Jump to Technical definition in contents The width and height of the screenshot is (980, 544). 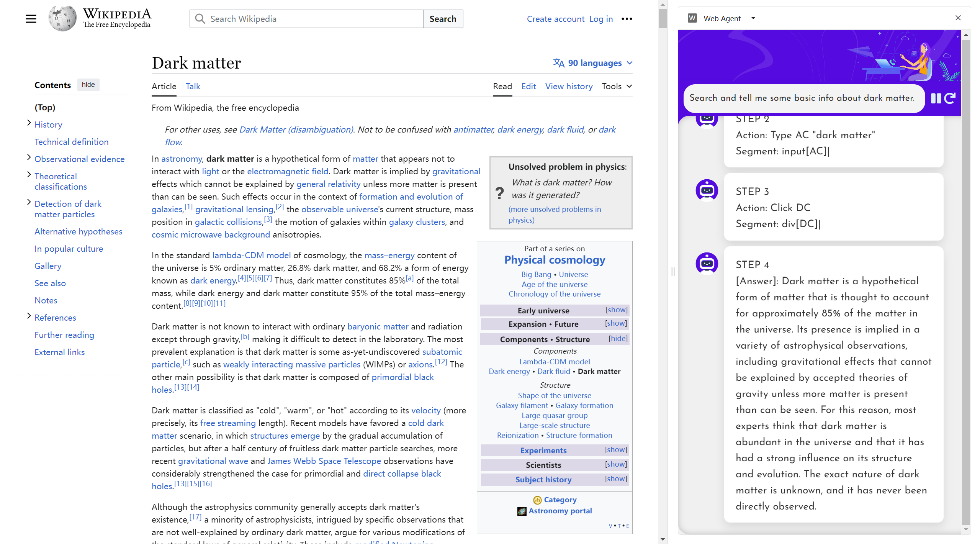pos(71,142)
